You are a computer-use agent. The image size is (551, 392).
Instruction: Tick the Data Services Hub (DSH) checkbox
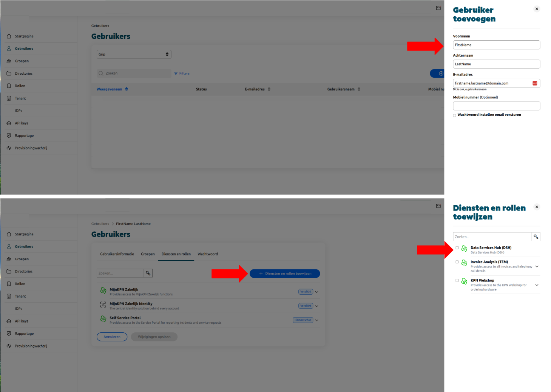click(457, 248)
